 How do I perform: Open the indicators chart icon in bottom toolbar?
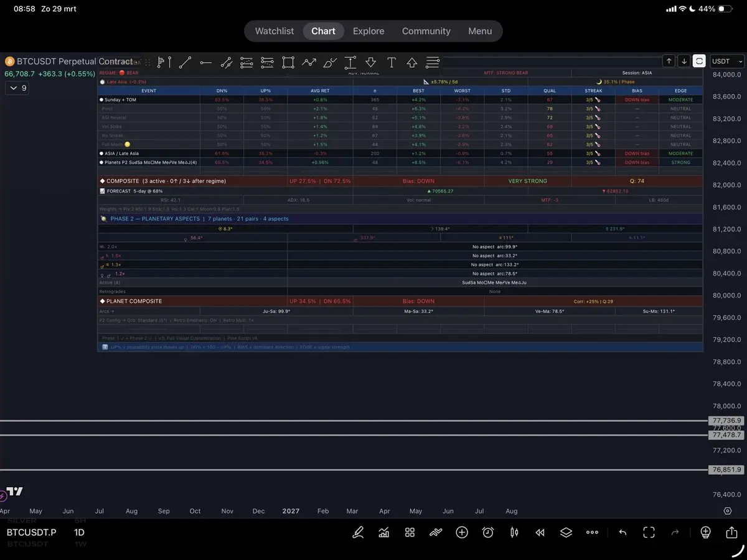point(384,533)
